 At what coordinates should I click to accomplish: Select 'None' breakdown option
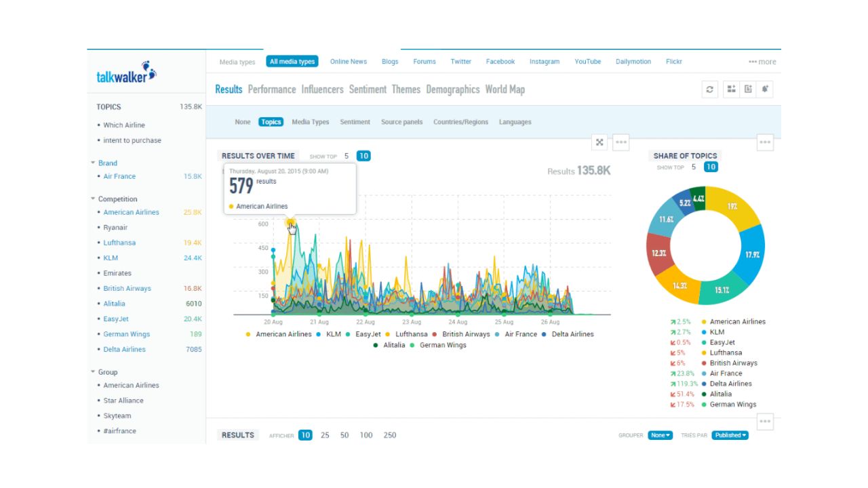(x=243, y=122)
